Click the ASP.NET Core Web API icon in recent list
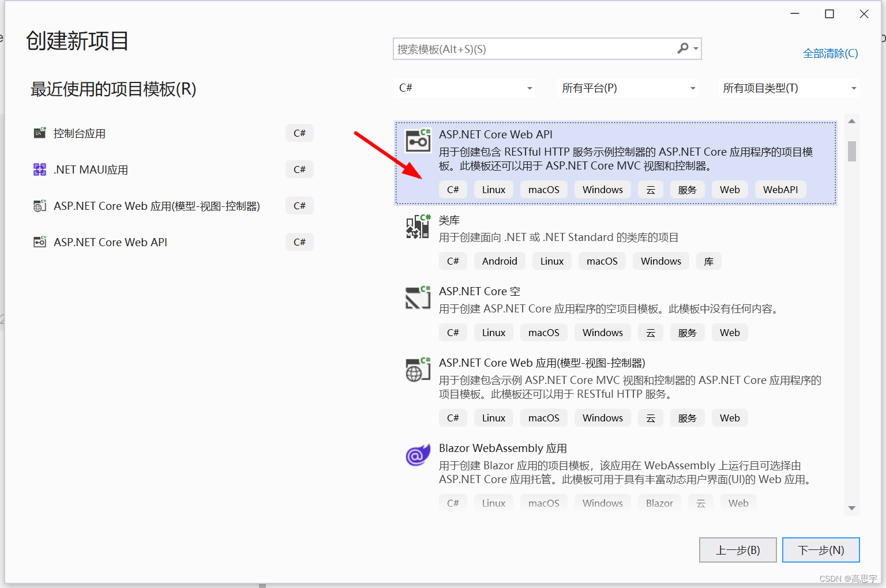 point(40,242)
